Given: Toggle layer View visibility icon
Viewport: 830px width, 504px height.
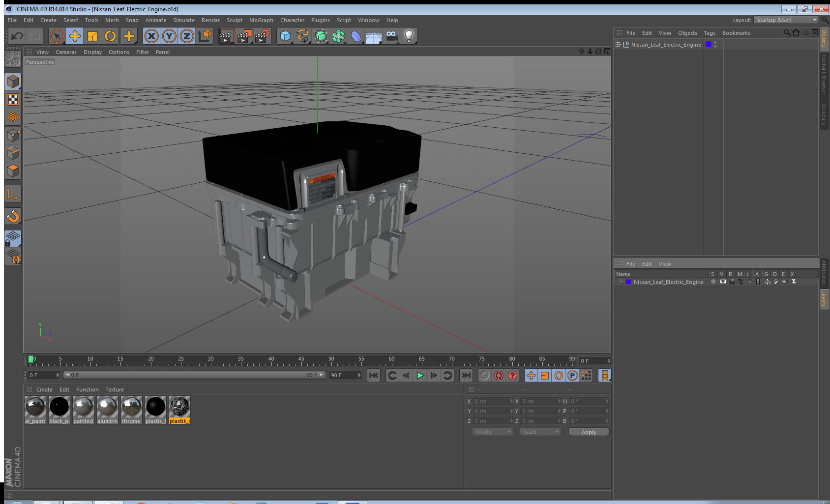Looking at the screenshot, I should click(x=722, y=281).
